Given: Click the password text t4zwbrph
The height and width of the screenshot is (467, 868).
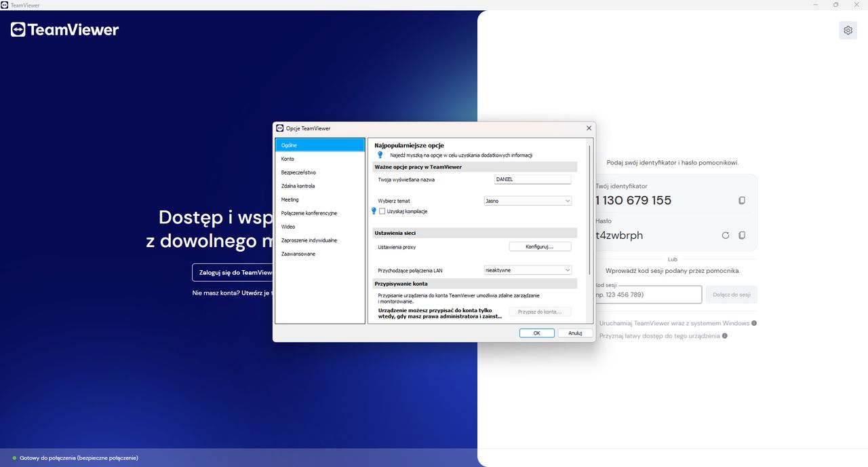Looking at the screenshot, I should click(x=619, y=235).
